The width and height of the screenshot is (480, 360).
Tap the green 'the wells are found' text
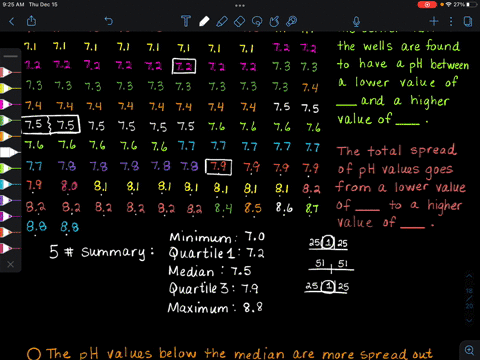click(398, 46)
